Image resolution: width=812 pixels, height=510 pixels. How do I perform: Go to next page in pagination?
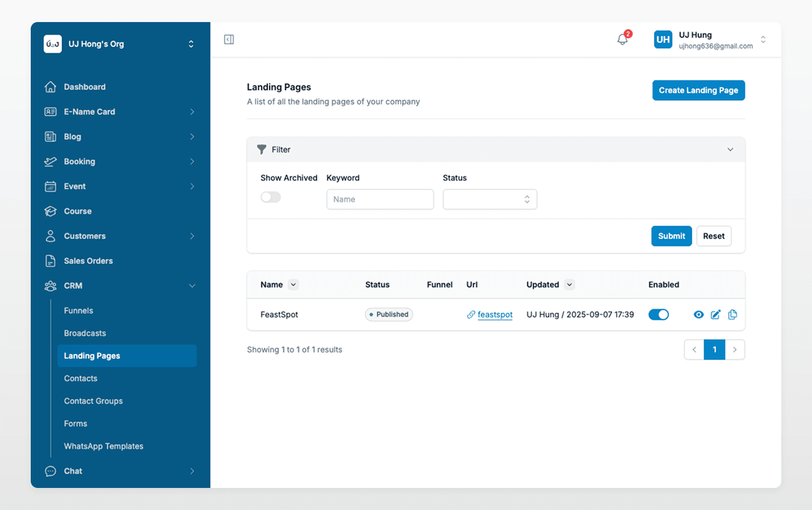point(735,350)
